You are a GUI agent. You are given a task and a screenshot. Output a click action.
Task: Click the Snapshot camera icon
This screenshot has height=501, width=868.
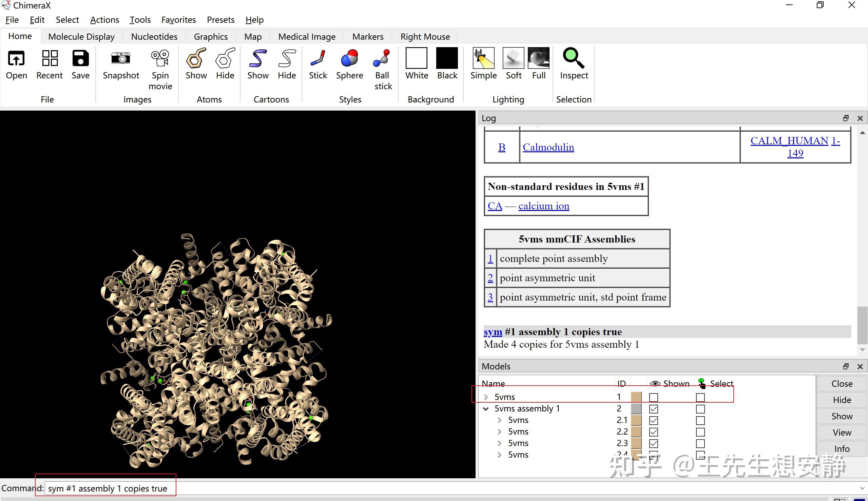pyautogui.click(x=121, y=58)
